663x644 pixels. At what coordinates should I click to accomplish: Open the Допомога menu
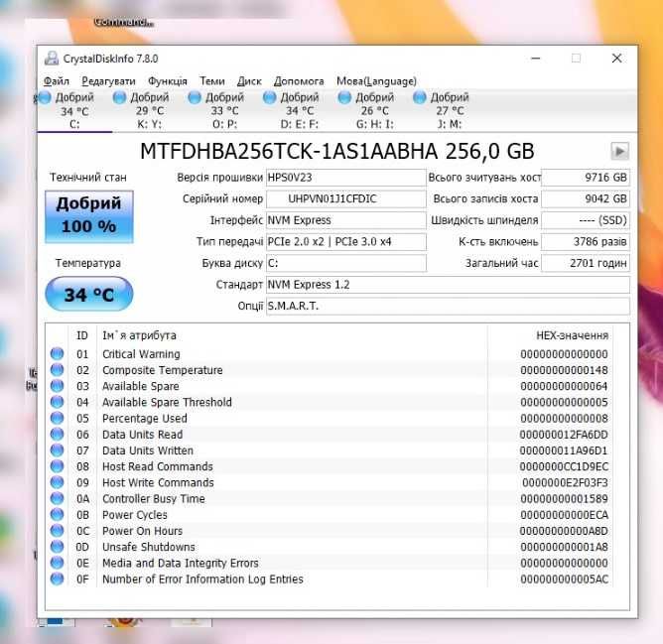299,80
